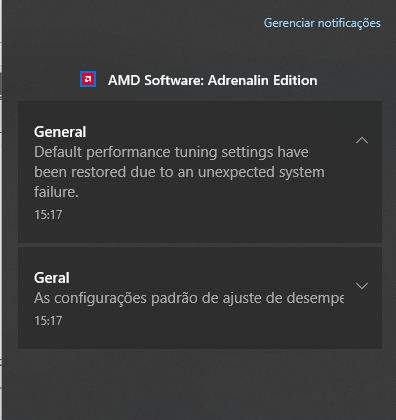Viewport: 396px width, 420px height.
Task: Click the divider between General and Geral notifications
Action: (200, 245)
